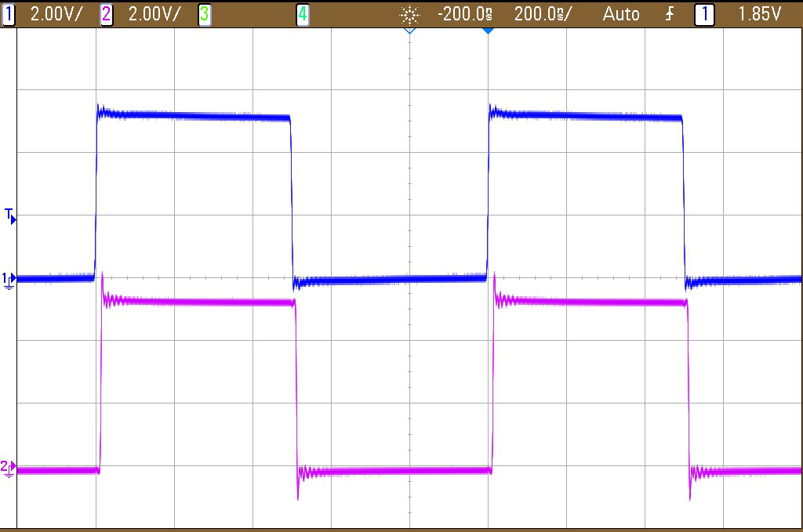Select the rising-edge trigger slope icon
Image resolution: width=803 pixels, height=532 pixels.
point(669,13)
